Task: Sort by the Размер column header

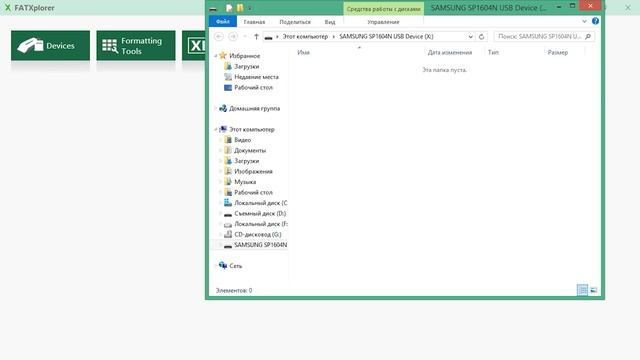Action: coord(558,52)
